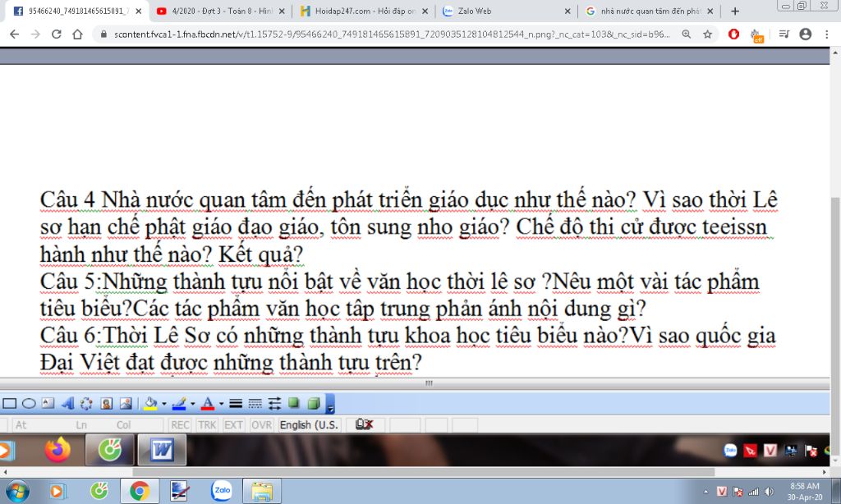Open the Windows Start menu
This screenshot has height=504, width=841.
(x=16, y=491)
